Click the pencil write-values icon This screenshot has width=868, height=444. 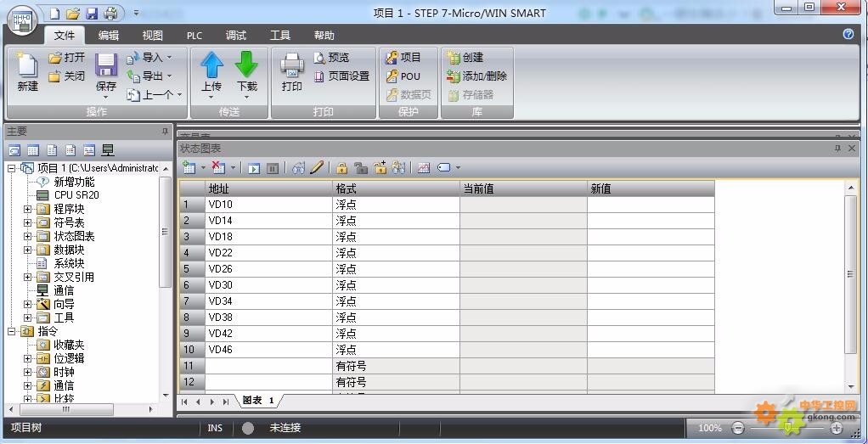[x=317, y=167]
